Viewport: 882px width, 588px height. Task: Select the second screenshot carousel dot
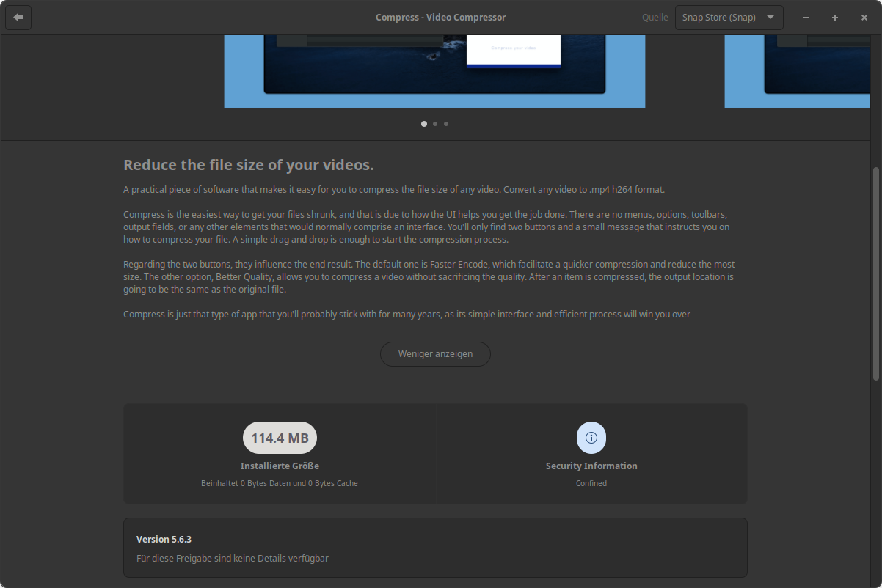coord(435,124)
